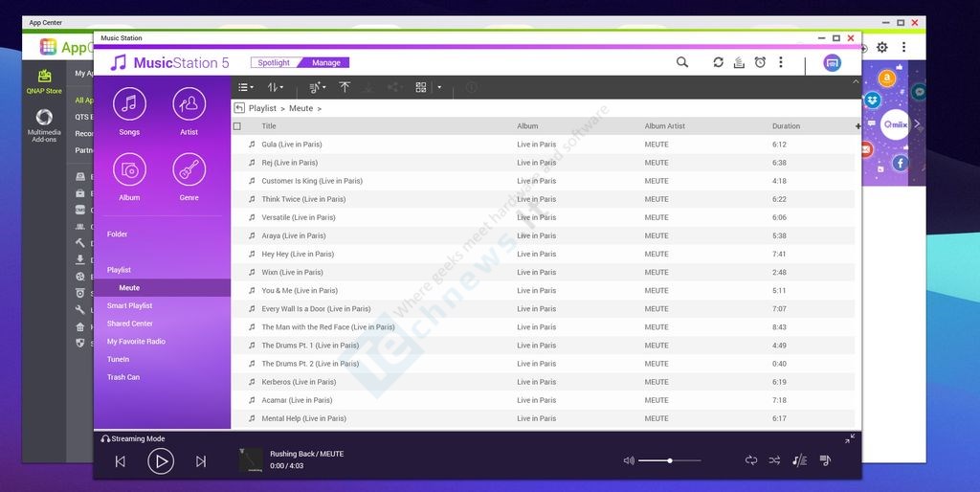Open the Playlist section
980x492 pixels.
pos(119,270)
